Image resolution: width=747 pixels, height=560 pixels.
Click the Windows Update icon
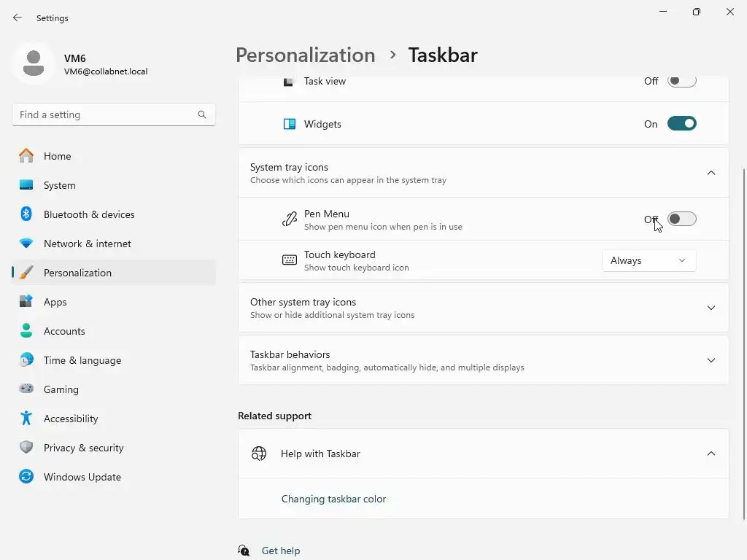click(x=26, y=477)
